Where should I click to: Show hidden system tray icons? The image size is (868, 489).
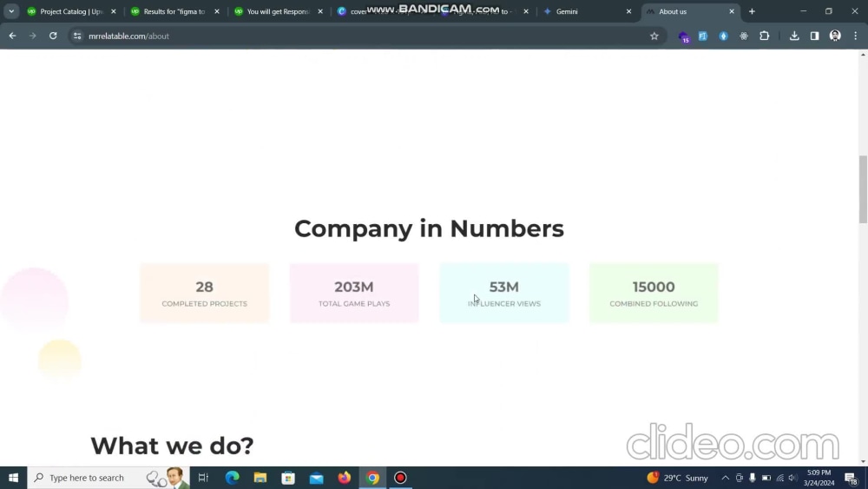pyautogui.click(x=725, y=478)
